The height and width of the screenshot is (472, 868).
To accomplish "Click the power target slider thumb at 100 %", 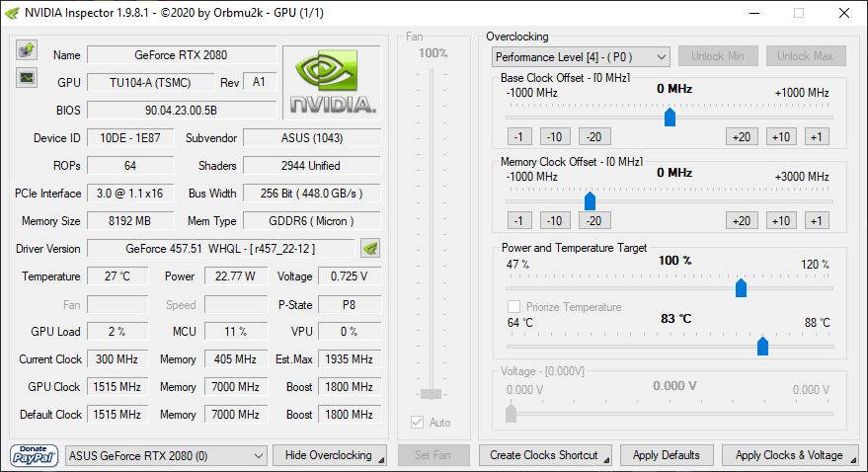I will [741, 288].
